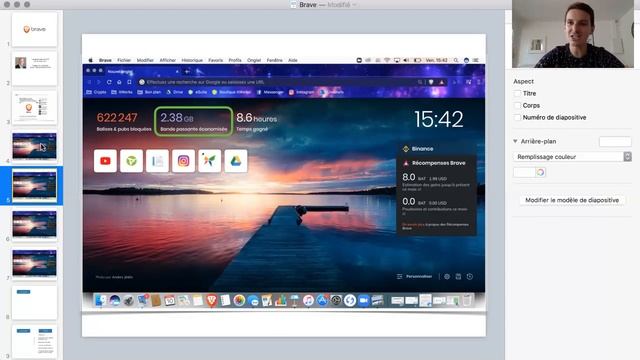Viewport: 640px width, 360px height.
Task: Enable the Titre checkbox
Action: click(518, 93)
